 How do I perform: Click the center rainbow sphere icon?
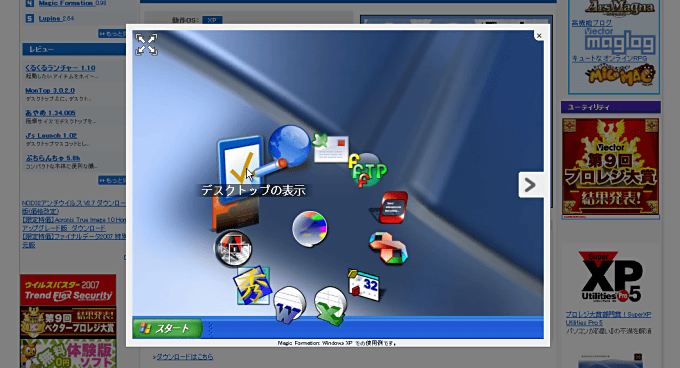pos(310,228)
